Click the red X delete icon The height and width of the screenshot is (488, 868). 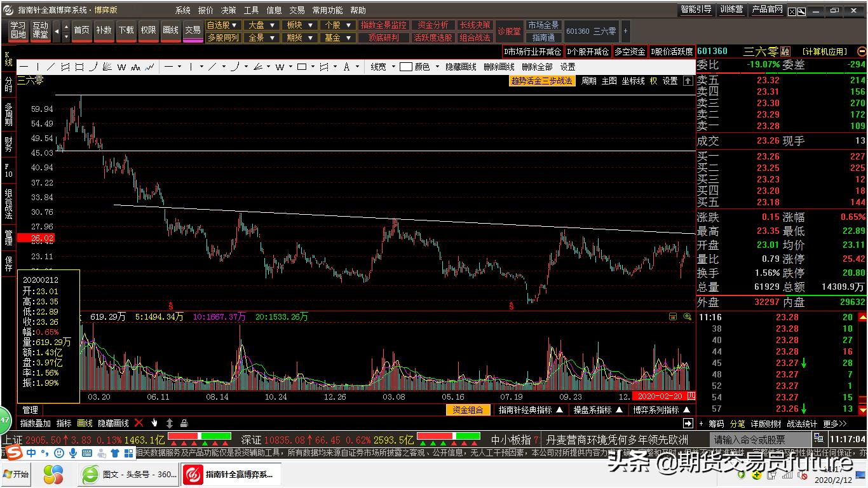click(139, 423)
